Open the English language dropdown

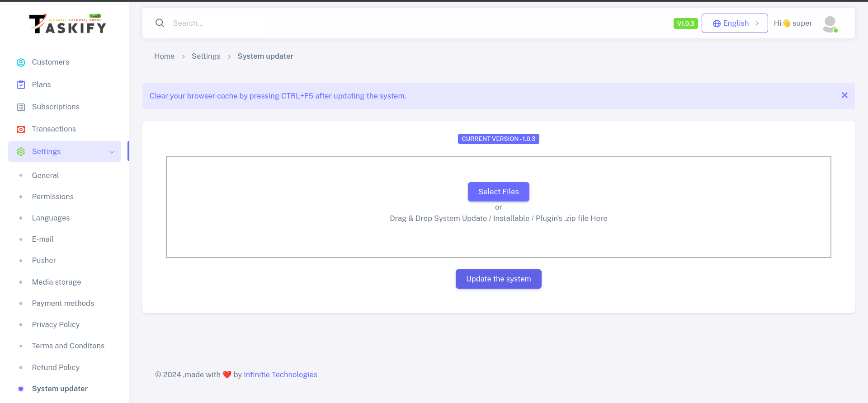point(735,23)
